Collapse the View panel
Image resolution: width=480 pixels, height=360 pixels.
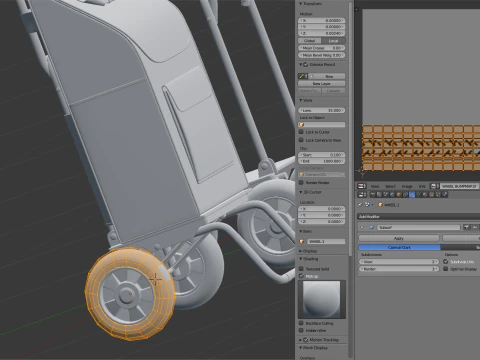click(301, 100)
